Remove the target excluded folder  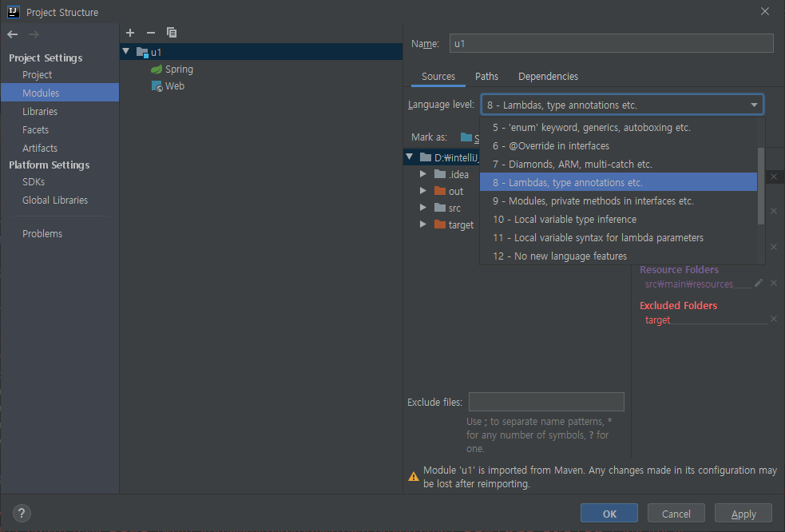pyautogui.click(x=774, y=319)
